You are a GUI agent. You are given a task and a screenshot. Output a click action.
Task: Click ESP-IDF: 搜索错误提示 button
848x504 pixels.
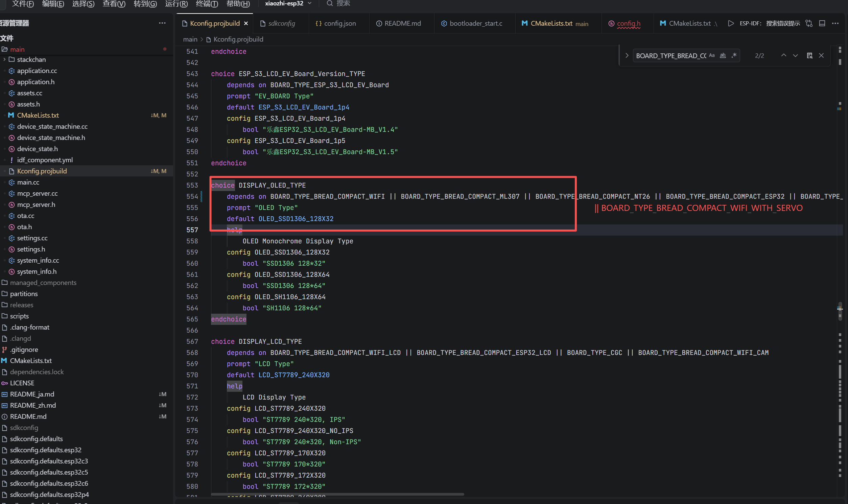tap(770, 23)
